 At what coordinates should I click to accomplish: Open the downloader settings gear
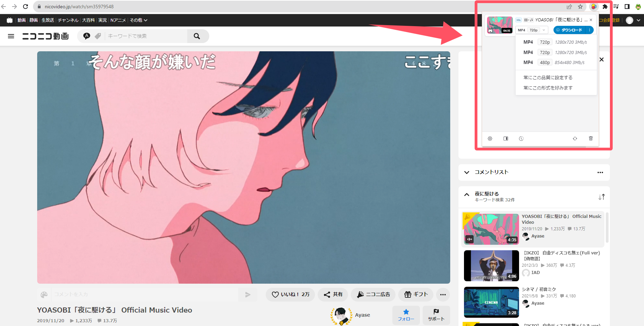coord(490,138)
